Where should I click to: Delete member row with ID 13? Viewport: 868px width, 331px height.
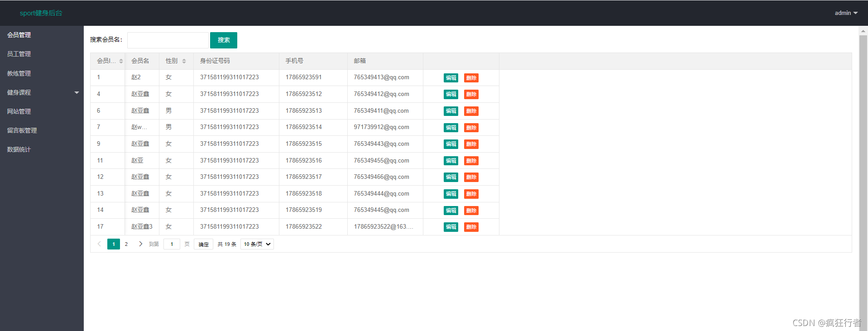pos(471,194)
